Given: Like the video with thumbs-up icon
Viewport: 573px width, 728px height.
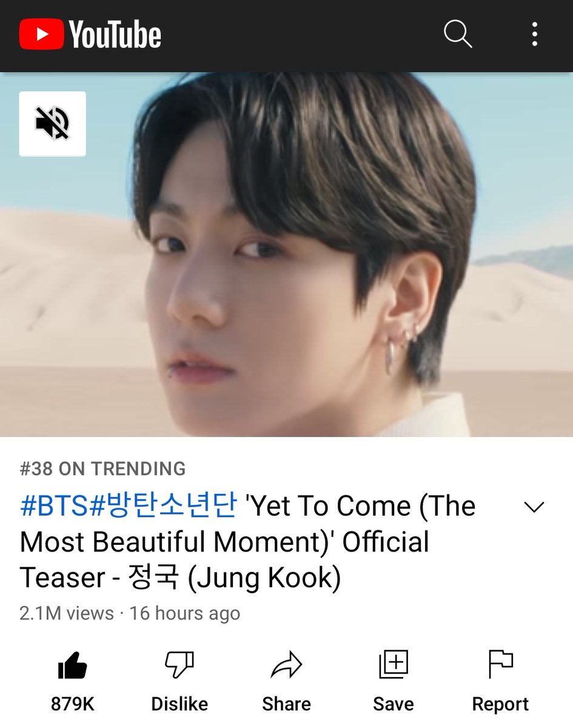Looking at the screenshot, I should point(73,667).
